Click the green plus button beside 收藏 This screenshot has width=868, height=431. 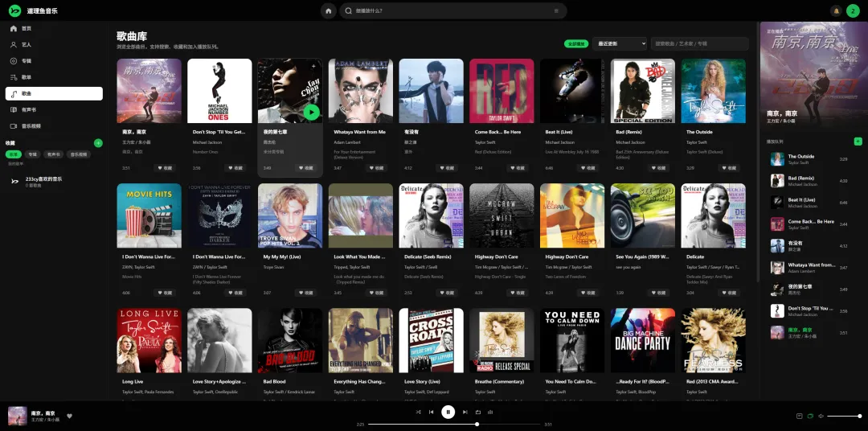[99, 143]
